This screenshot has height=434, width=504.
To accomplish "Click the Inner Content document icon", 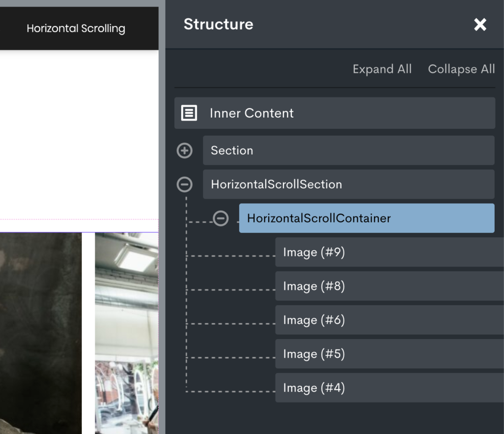I will (189, 113).
